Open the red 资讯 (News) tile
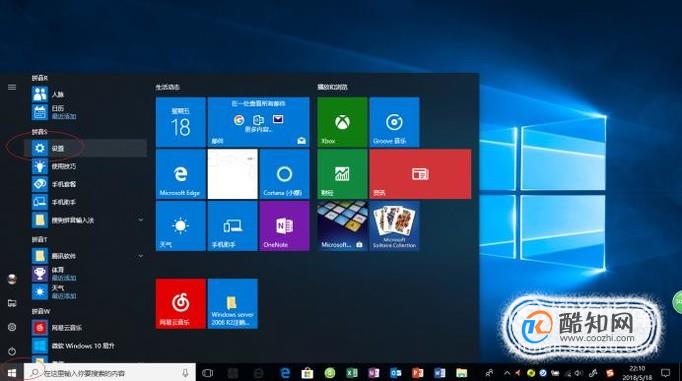 pyautogui.click(x=420, y=174)
